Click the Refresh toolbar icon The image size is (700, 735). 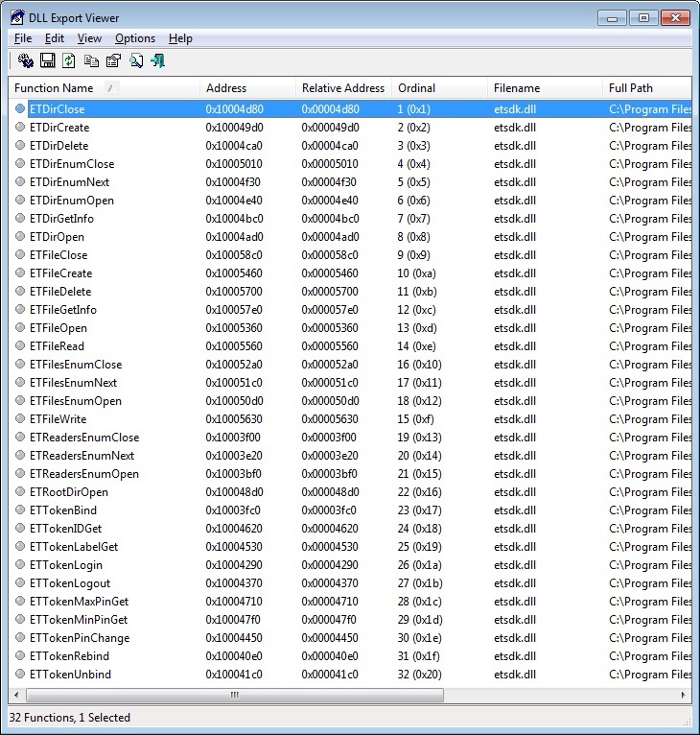click(x=69, y=61)
